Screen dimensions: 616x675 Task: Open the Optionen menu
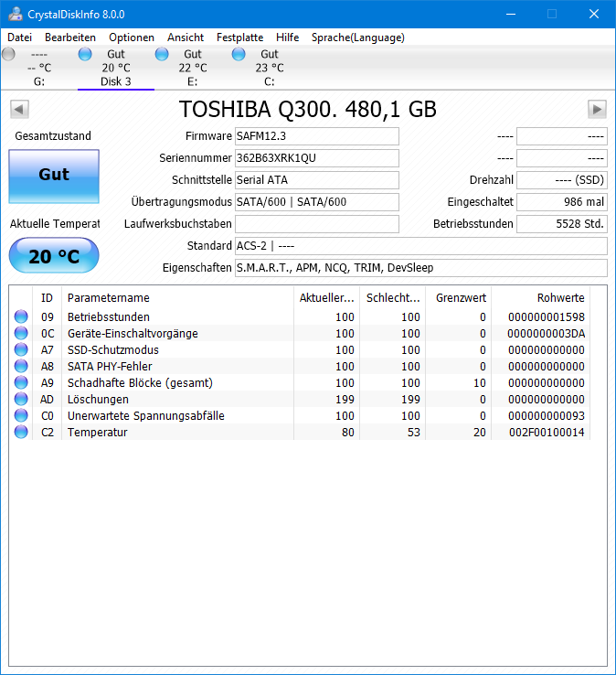point(132,37)
